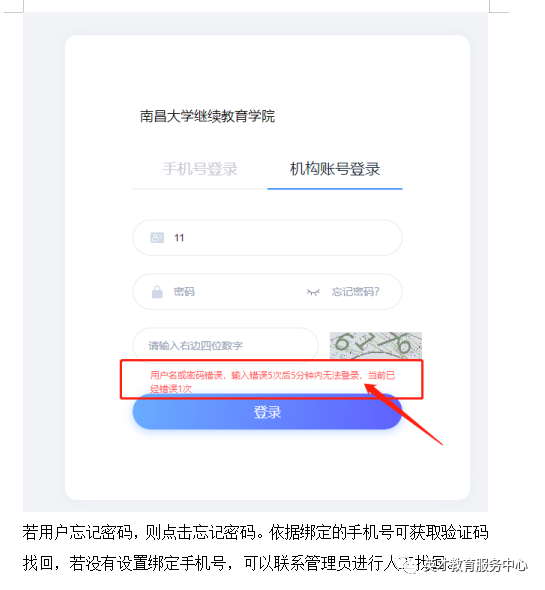
Task: Click the text line starting 找回，若没有设置
Action: (x=233, y=564)
